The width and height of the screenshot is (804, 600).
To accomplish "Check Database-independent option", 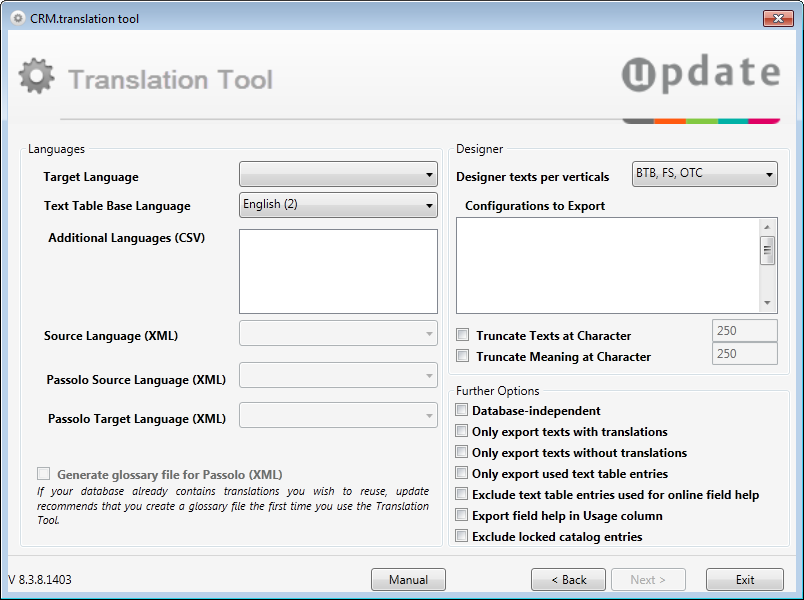I will (461, 410).
